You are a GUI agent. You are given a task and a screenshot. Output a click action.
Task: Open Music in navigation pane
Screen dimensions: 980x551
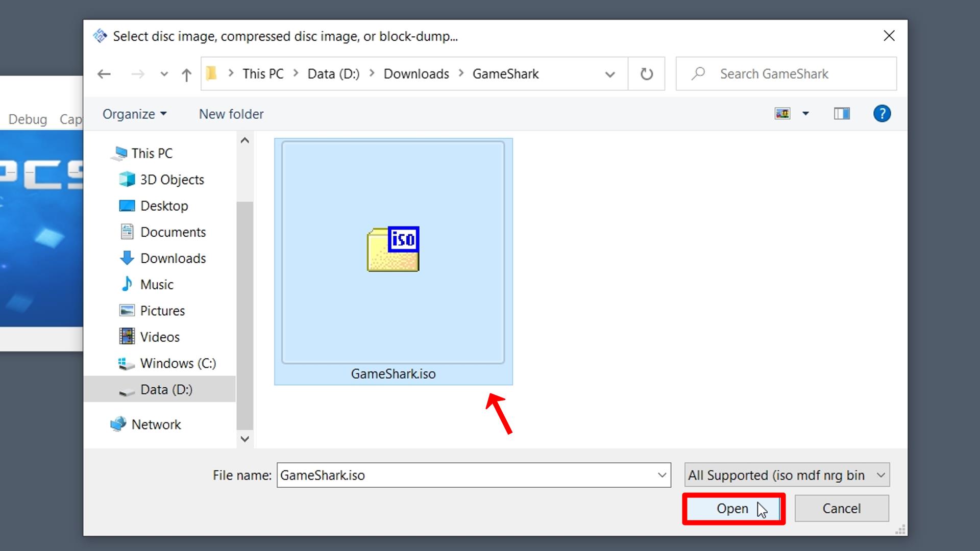(157, 285)
